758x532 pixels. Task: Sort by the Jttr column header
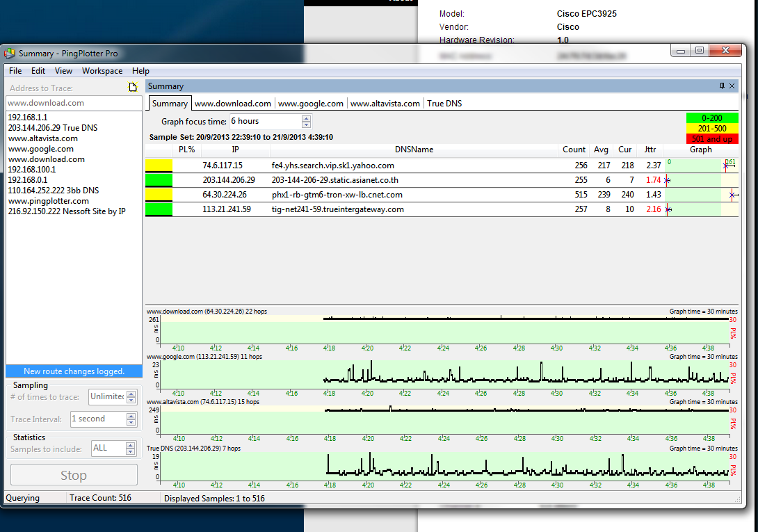650,150
